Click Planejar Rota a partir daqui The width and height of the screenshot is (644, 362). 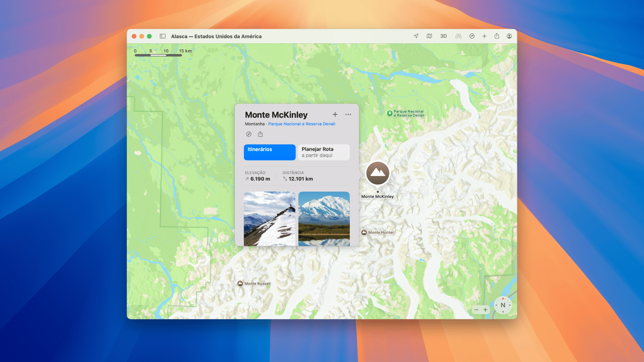pyautogui.click(x=324, y=152)
